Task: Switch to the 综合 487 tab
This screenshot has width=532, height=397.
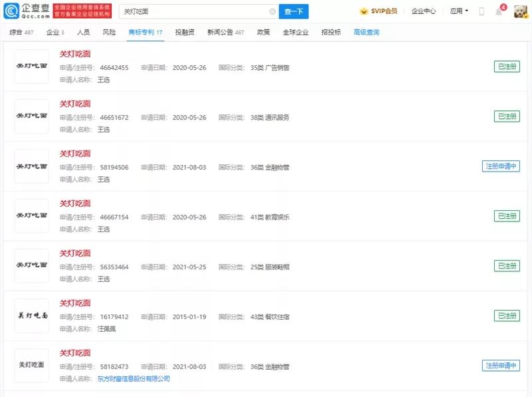Action: point(21,32)
